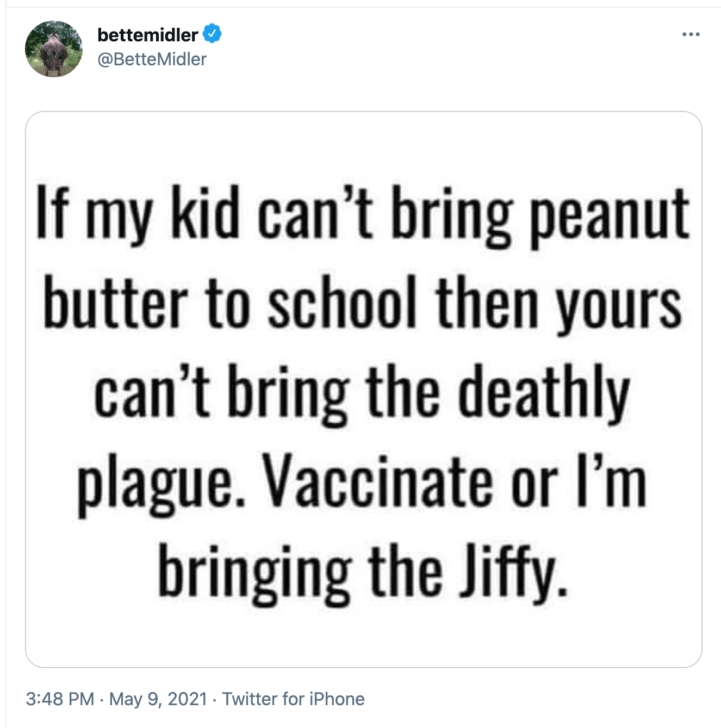
Task: Click the May 9, 2021 date
Action: coord(158,699)
